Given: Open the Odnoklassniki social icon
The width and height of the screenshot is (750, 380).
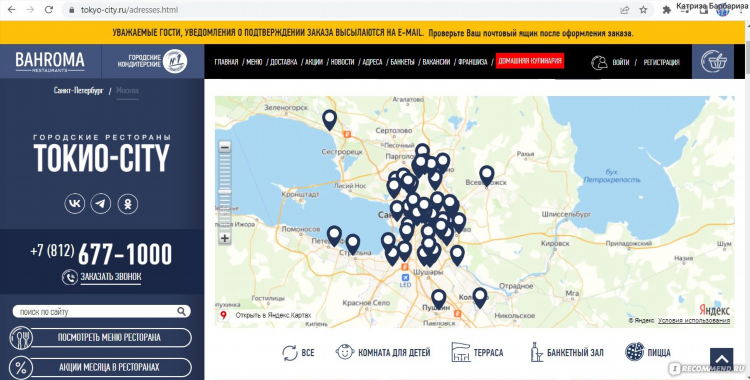Looking at the screenshot, I should tap(128, 204).
